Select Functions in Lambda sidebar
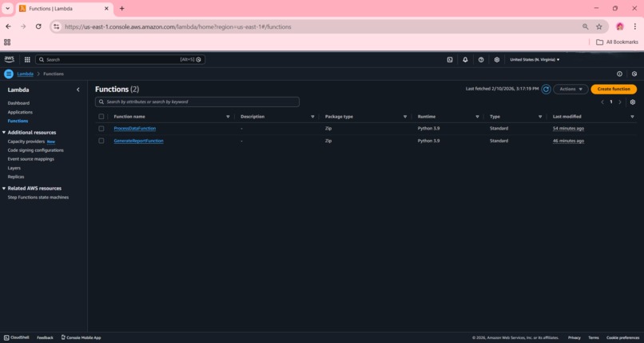This screenshot has height=343, width=644. pyautogui.click(x=18, y=121)
